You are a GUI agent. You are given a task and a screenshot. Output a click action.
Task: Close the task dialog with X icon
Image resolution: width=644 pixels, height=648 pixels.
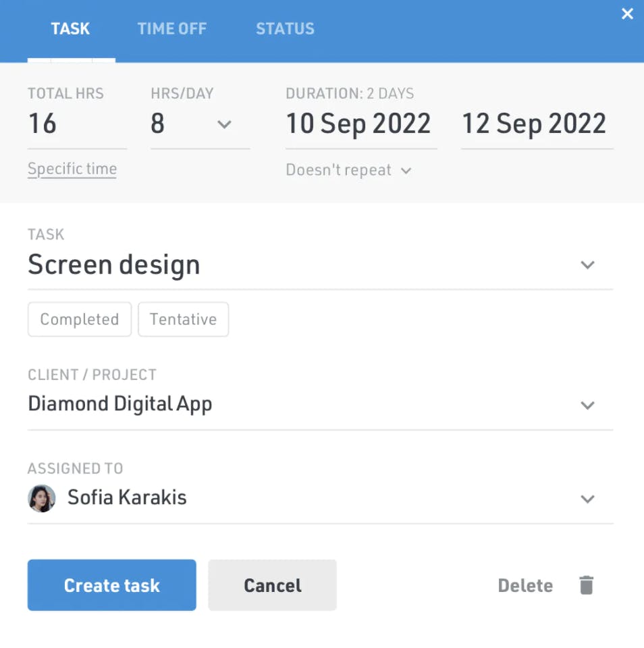pyautogui.click(x=627, y=13)
